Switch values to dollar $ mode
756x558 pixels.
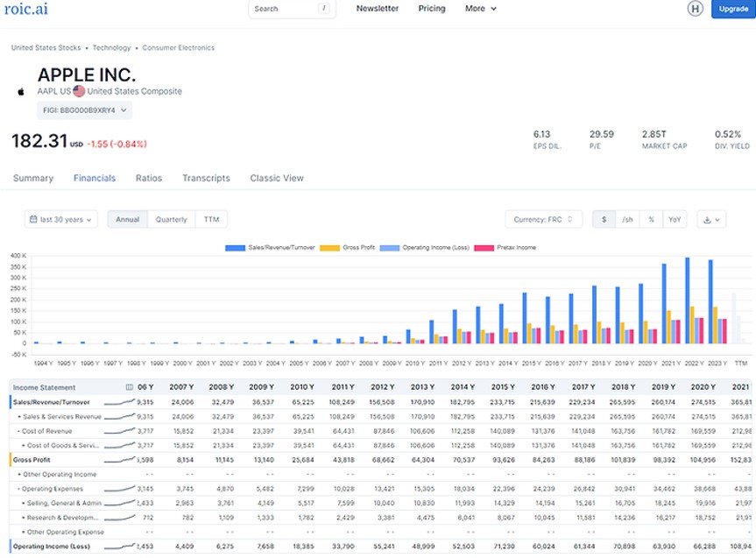[604, 220]
